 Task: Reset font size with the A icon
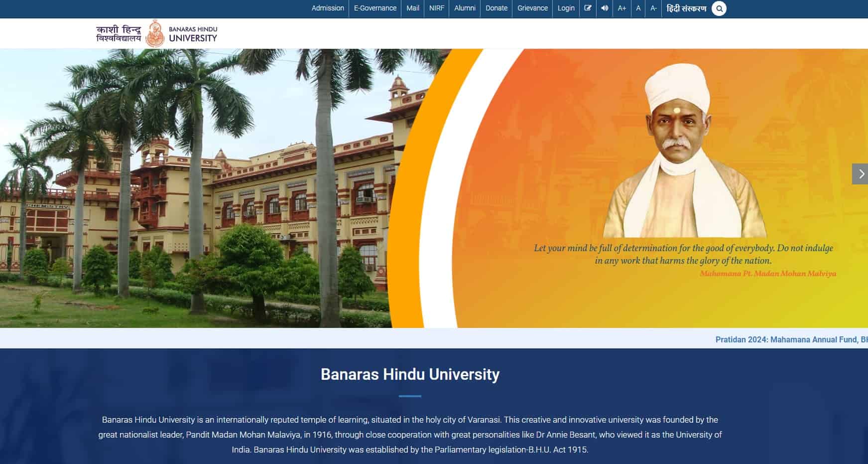(638, 8)
